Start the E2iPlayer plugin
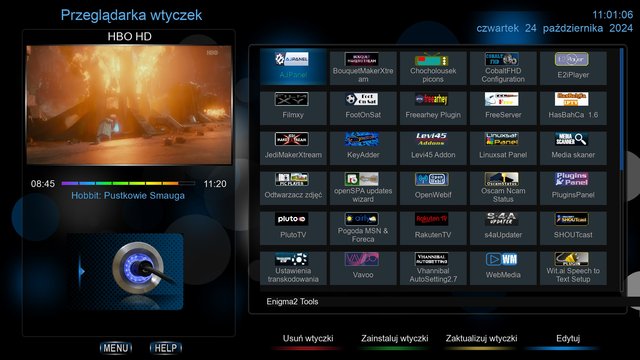 click(x=573, y=67)
